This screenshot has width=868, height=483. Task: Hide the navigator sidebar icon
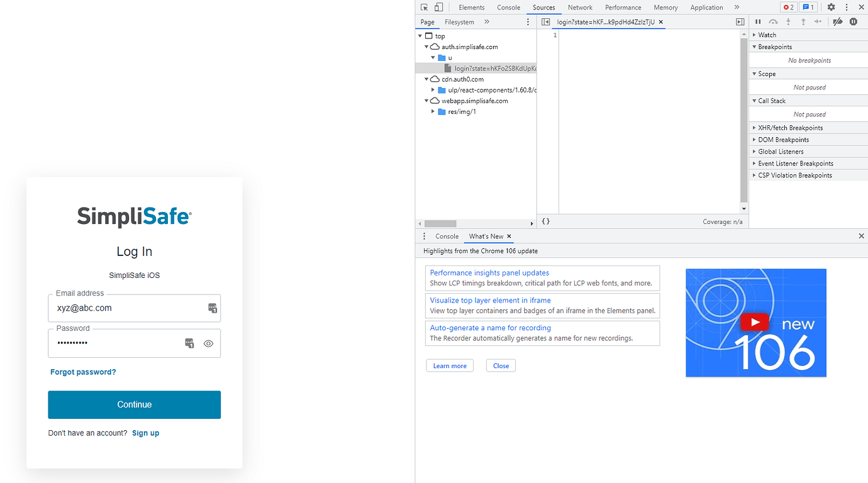[546, 22]
